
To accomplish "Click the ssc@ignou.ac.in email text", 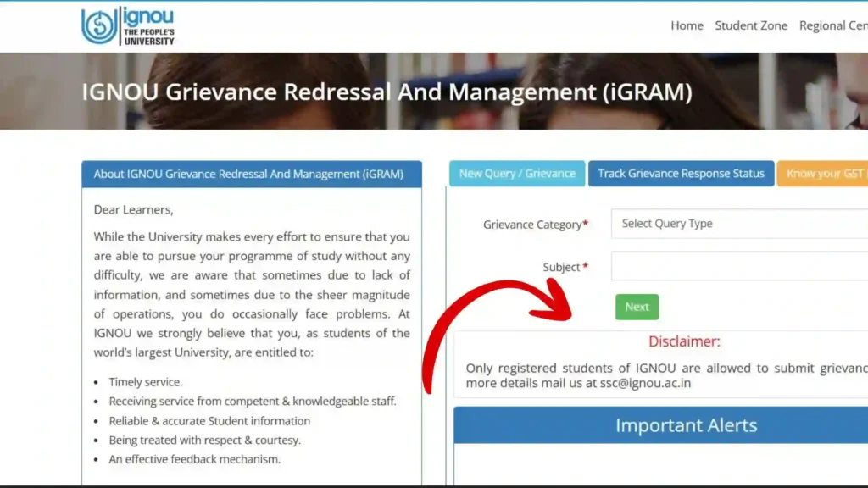I will (645, 383).
